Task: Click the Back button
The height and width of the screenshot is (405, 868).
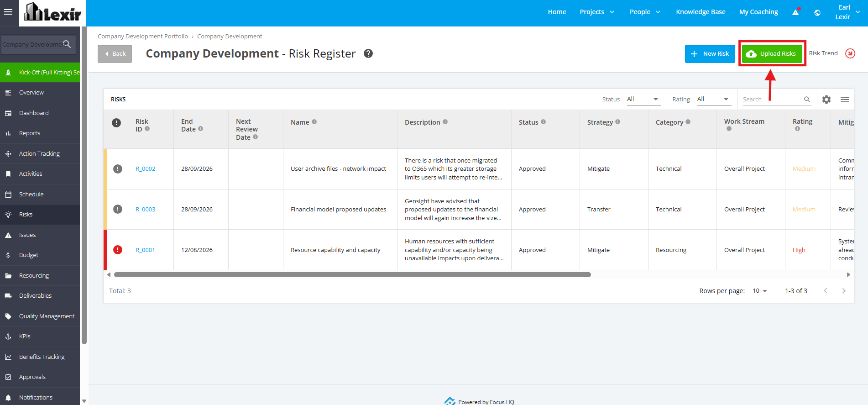Action: point(115,54)
